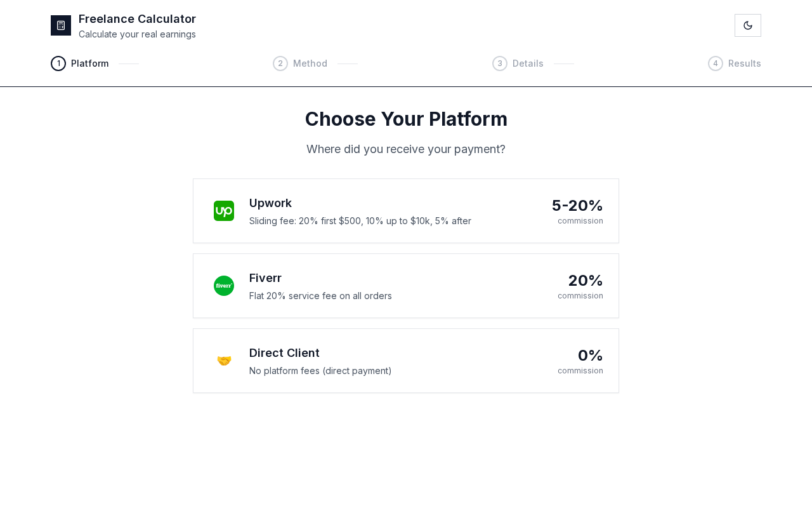
Task: Click the calculator logo icon
Action: coord(61,25)
